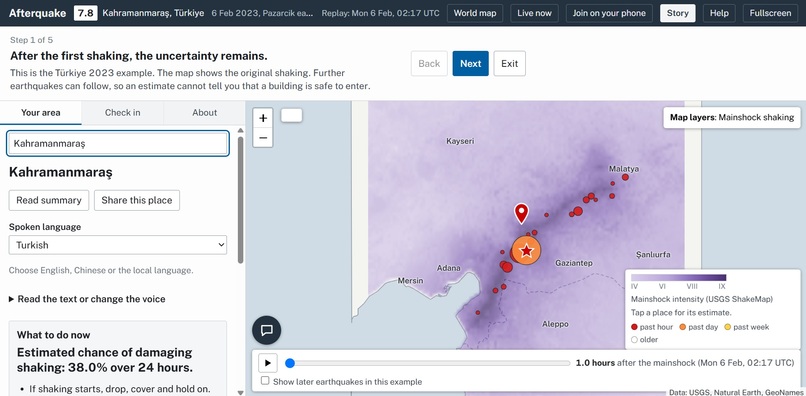Click the mainshock intensity color scale bar
Image resolution: width=806 pixels, height=396 pixels.
pyautogui.click(x=679, y=278)
